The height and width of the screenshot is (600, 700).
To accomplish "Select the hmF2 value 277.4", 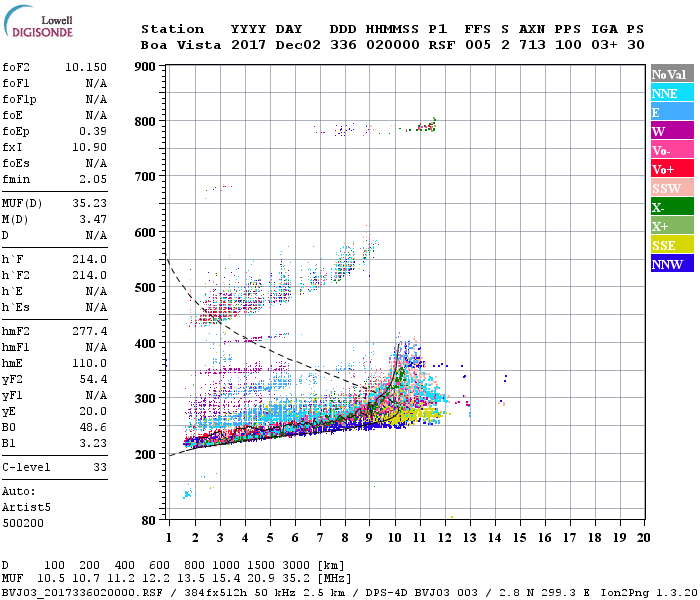I will point(90,330).
